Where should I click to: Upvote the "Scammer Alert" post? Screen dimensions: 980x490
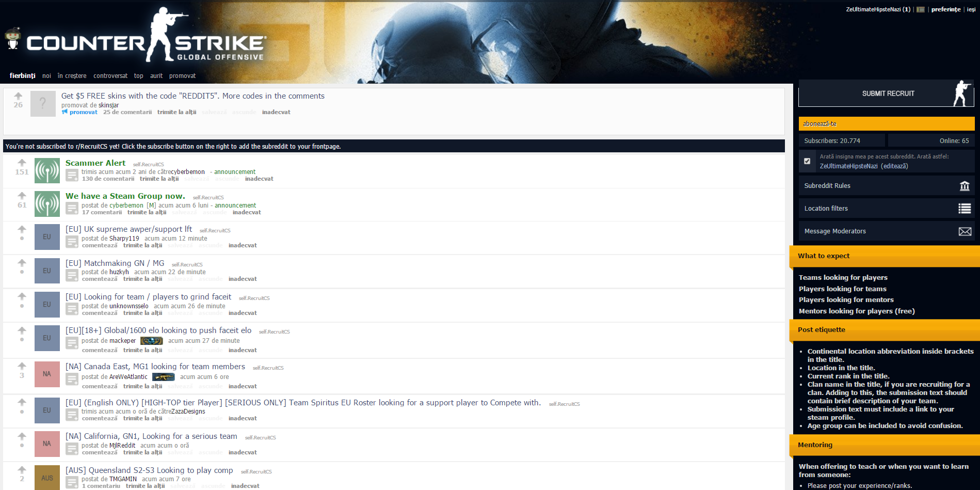pyautogui.click(x=22, y=163)
